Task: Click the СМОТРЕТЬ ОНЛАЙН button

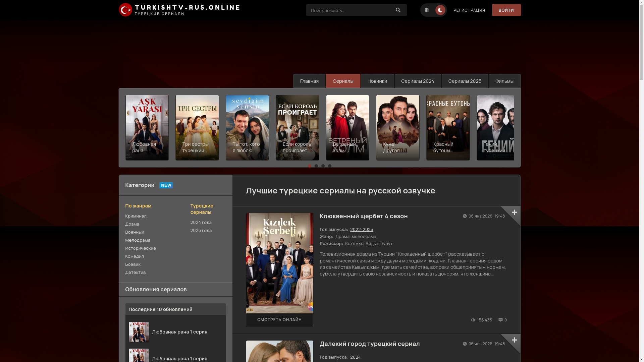Action: coord(279,320)
